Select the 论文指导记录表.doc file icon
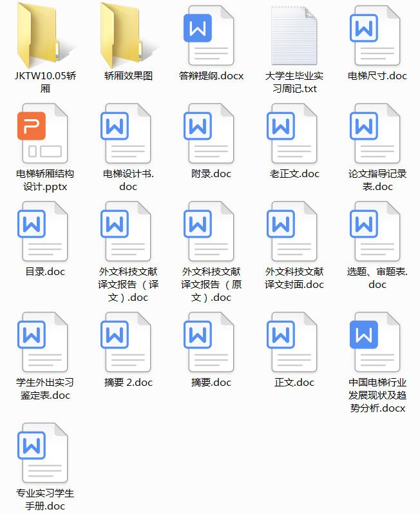The image size is (420, 514). coord(375,133)
